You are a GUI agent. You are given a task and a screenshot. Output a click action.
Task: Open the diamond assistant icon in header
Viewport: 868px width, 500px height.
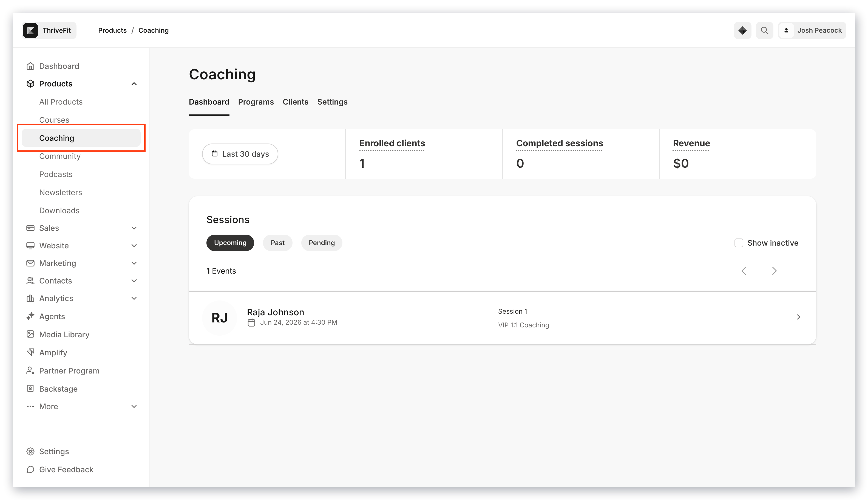[x=742, y=30]
